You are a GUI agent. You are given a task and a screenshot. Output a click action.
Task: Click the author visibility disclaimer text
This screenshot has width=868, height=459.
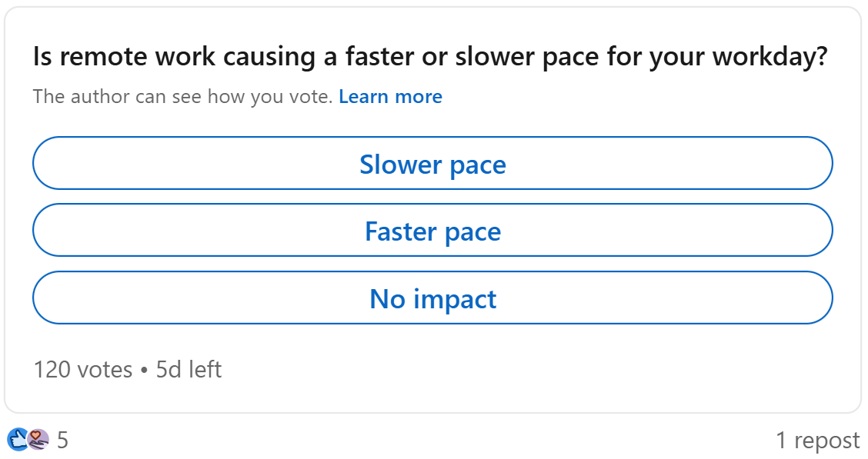click(179, 96)
